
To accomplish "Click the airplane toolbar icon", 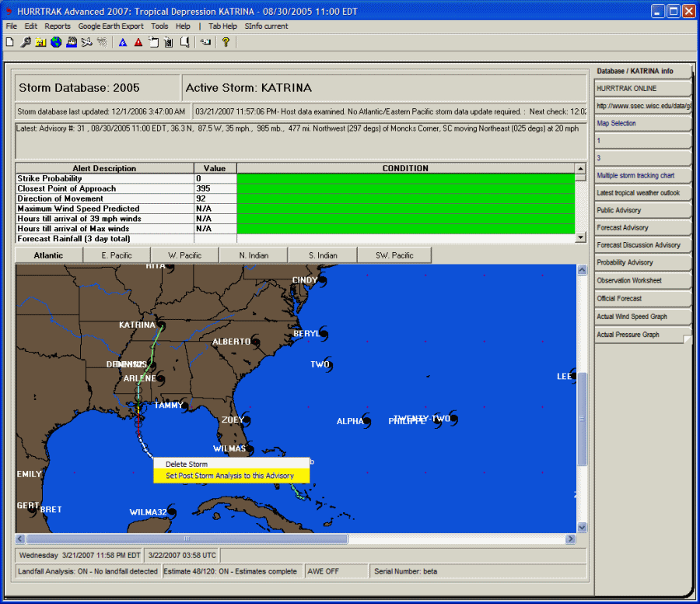I will click(86, 43).
